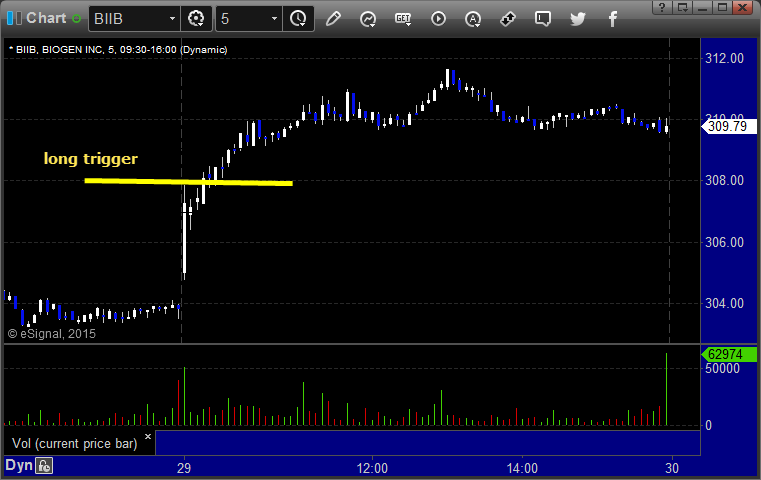Open the GET studies icon
761x480 pixels.
pos(403,19)
